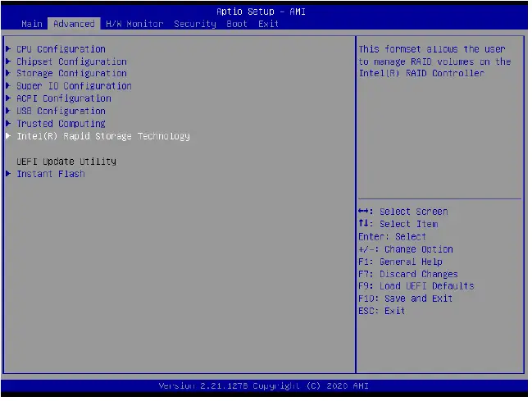Click the arrow beside Instant Flash
This screenshot has height=401, width=532.
coord(8,174)
